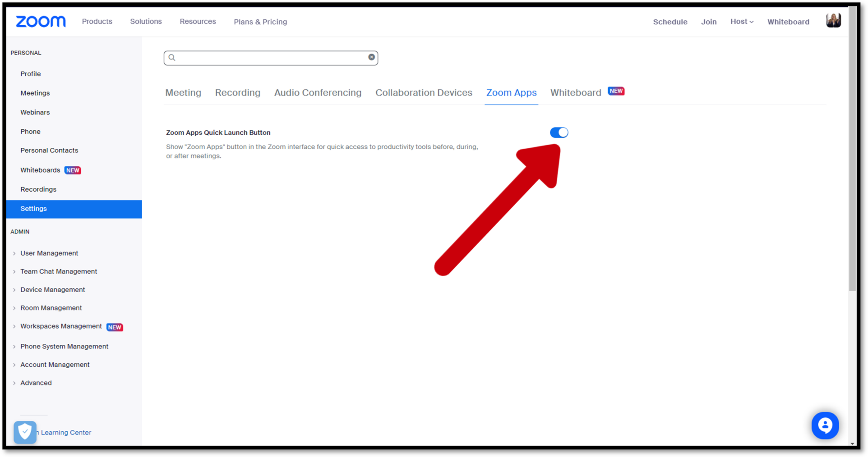Image resolution: width=868 pixels, height=457 pixels.
Task: Click the Schedule link
Action: 670,22
